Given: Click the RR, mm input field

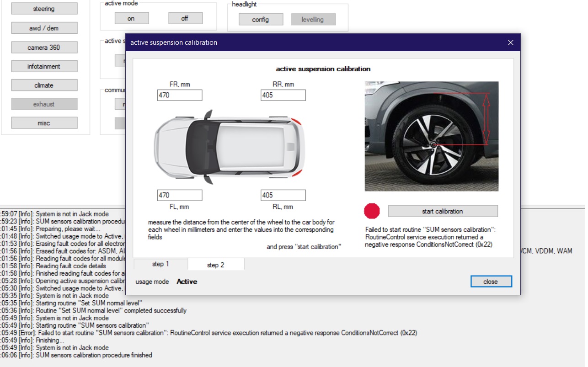Looking at the screenshot, I should [x=283, y=95].
